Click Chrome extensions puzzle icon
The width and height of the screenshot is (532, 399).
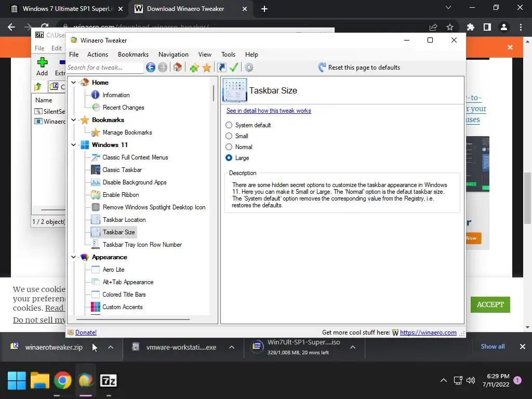[470, 27]
